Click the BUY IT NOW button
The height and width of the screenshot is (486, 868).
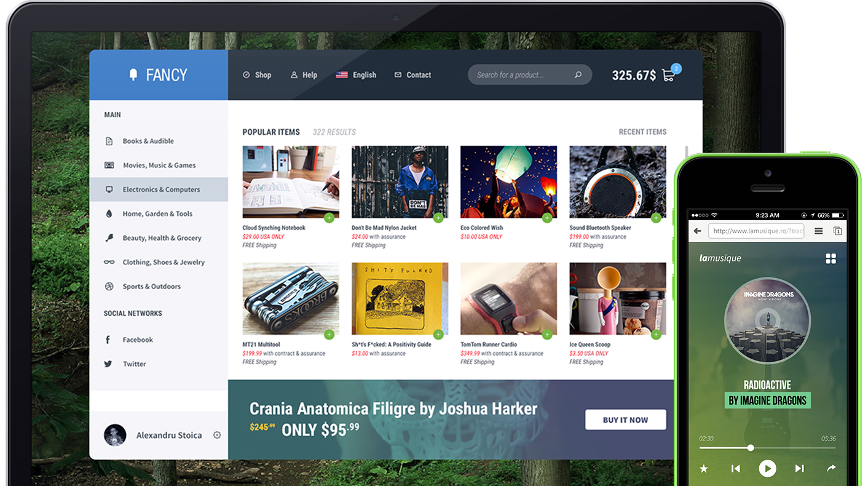coord(625,420)
